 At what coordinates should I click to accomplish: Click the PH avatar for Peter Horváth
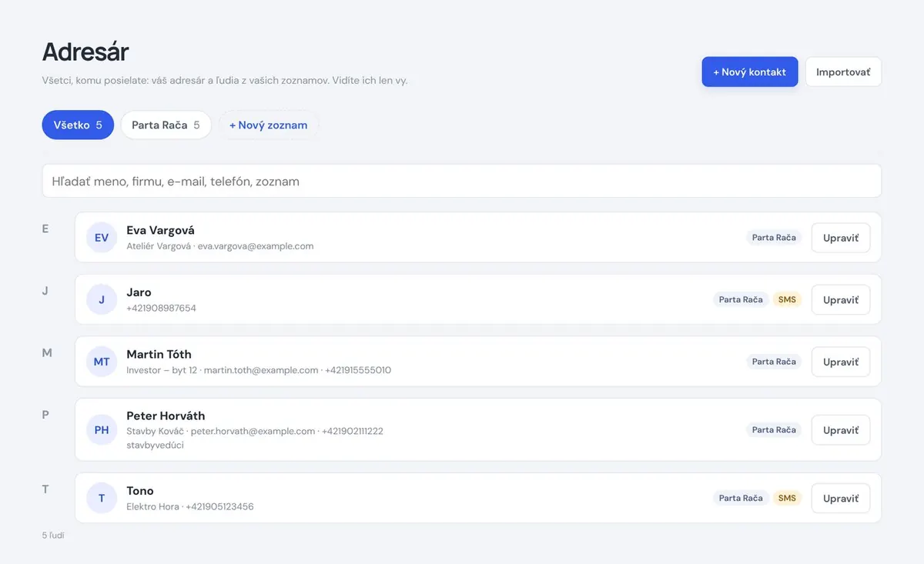tap(102, 430)
